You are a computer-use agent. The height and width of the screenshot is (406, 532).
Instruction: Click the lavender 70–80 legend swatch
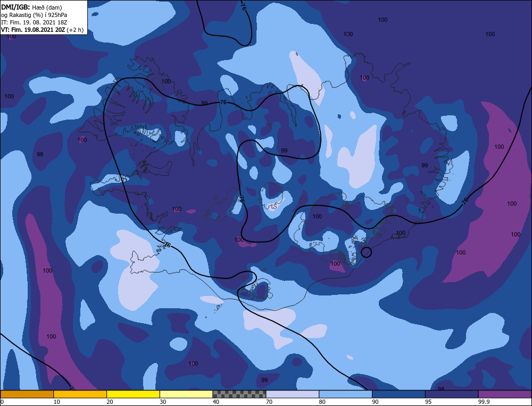pyautogui.click(x=293, y=394)
